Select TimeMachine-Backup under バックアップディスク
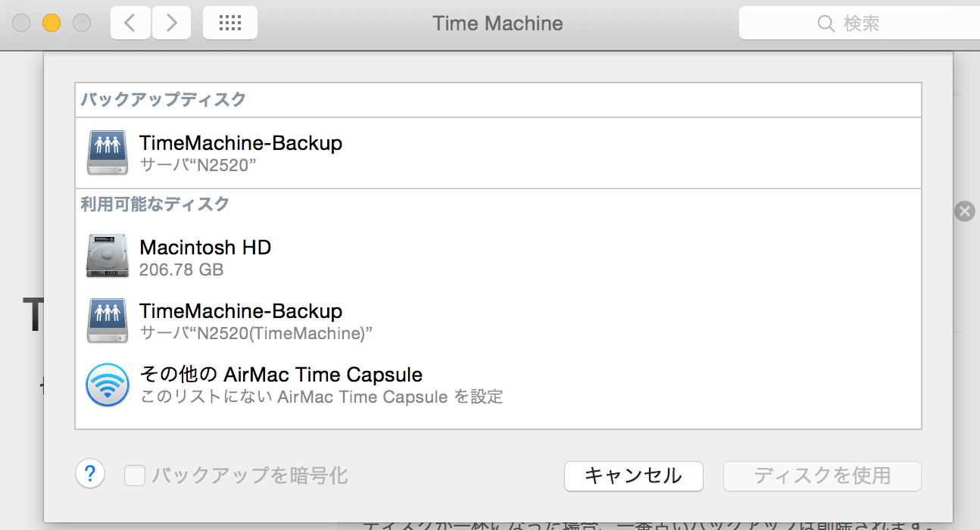Image resolution: width=980 pixels, height=530 pixels. coord(498,153)
